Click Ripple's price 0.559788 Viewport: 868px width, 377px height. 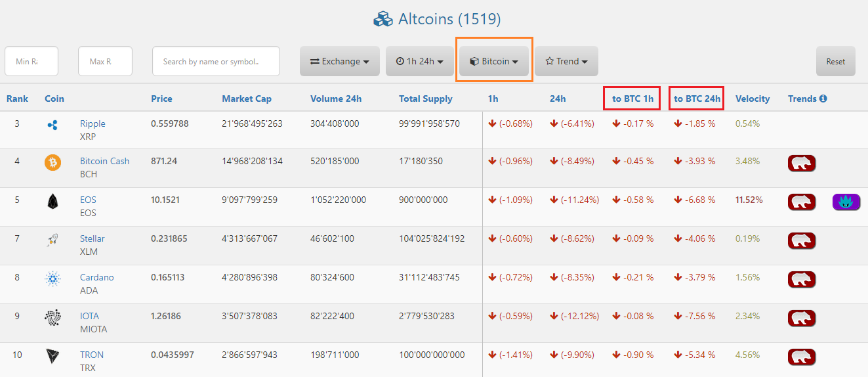tap(169, 123)
